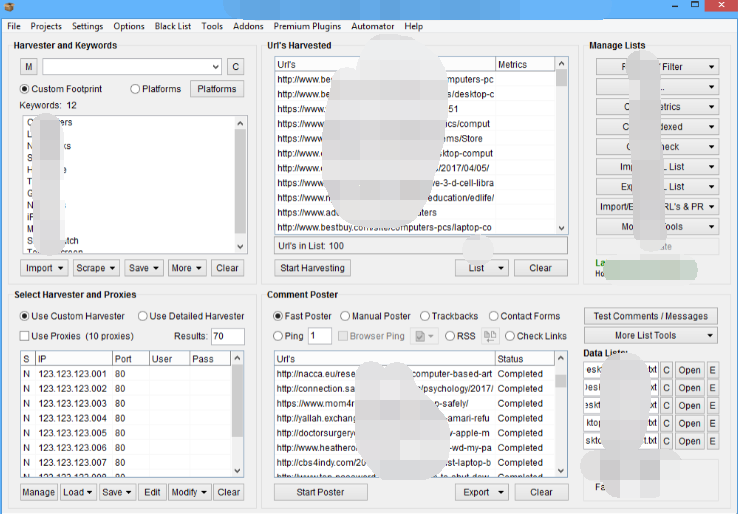Click the copy icon next to RSS

(x=490, y=336)
